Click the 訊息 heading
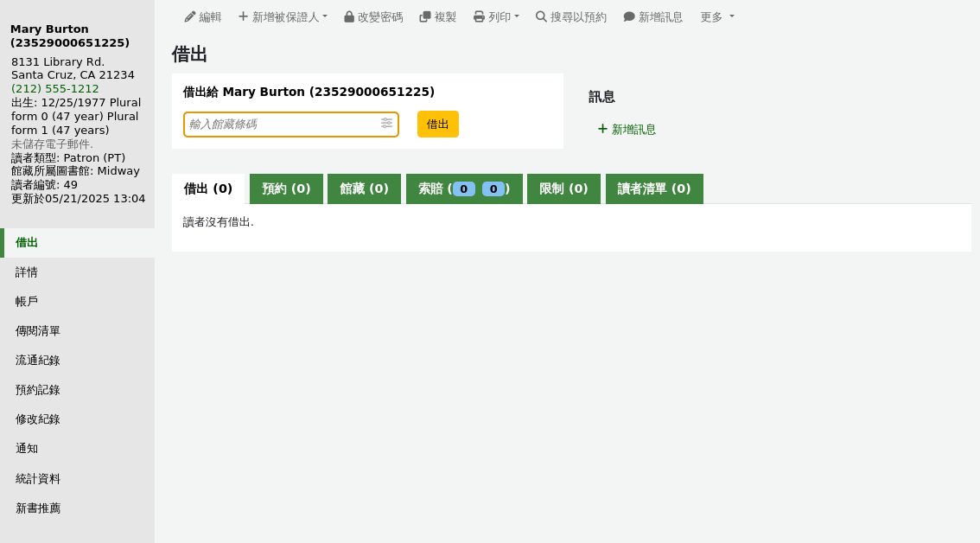This screenshot has height=543, width=980. pos(601,97)
